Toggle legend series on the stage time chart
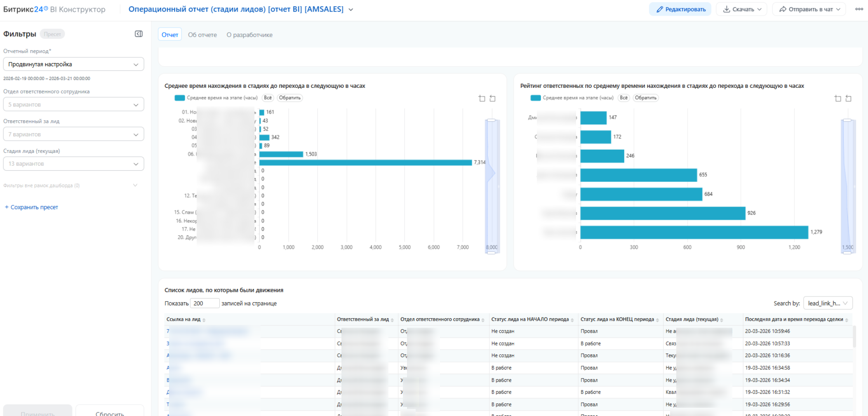Viewport: 868px width, 416px height. [216, 98]
